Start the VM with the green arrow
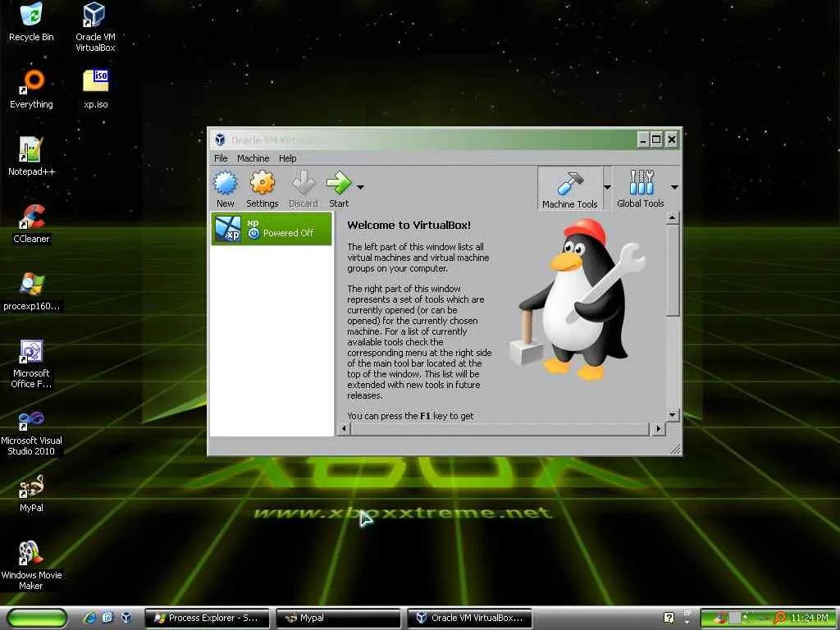The height and width of the screenshot is (630, 840). tap(339, 183)
